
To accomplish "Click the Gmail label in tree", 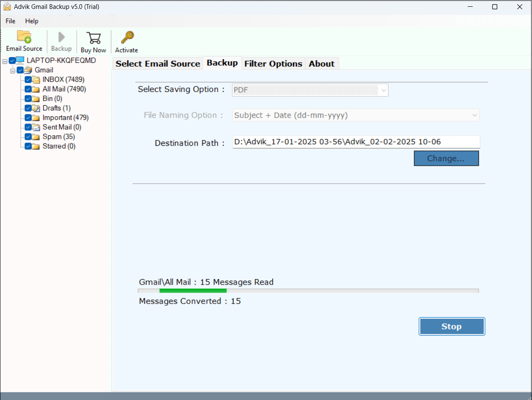I will click(44, 70).
